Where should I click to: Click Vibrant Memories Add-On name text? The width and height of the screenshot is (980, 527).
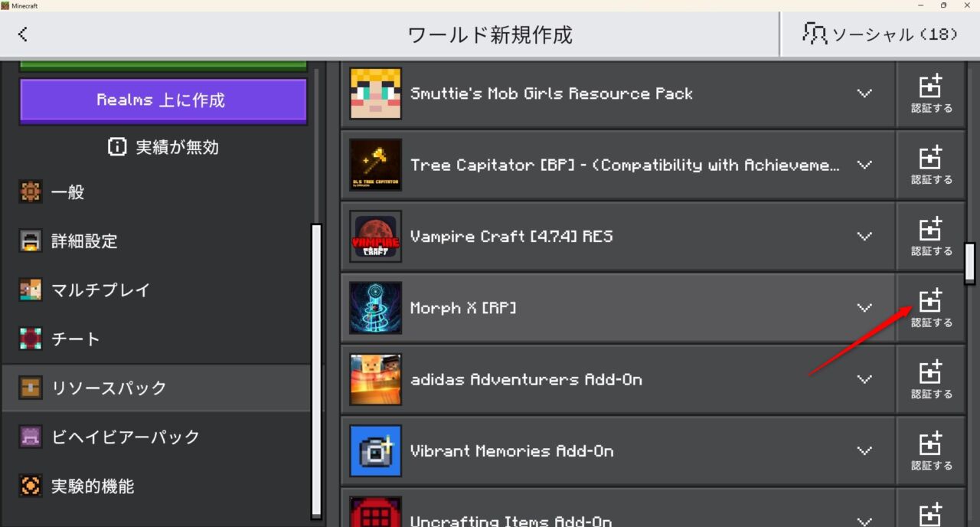[x=512, y=450]
